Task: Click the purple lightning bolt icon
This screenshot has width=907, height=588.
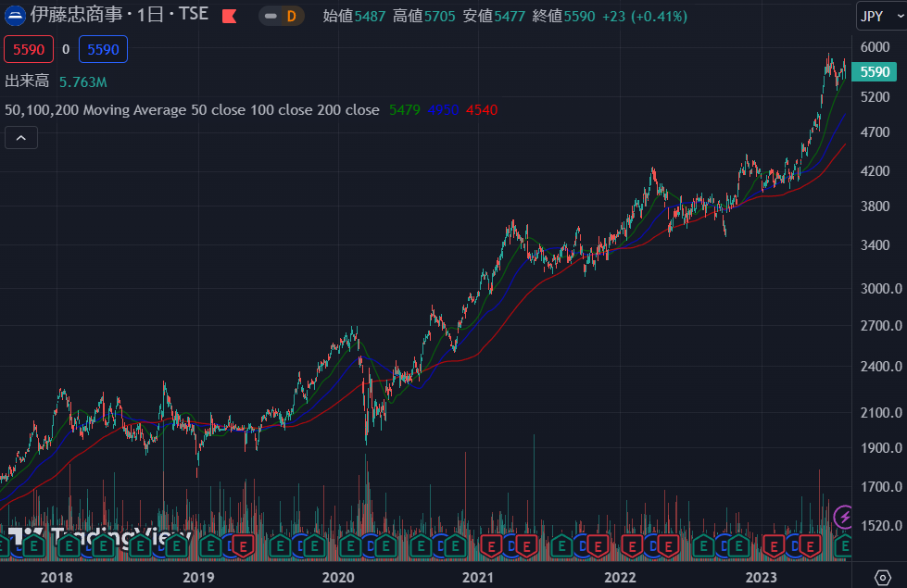Action: pos(843,517)
